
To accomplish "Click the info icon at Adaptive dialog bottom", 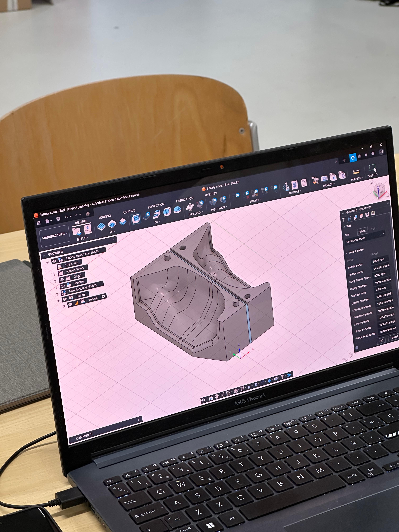I will tap(357, 348).
